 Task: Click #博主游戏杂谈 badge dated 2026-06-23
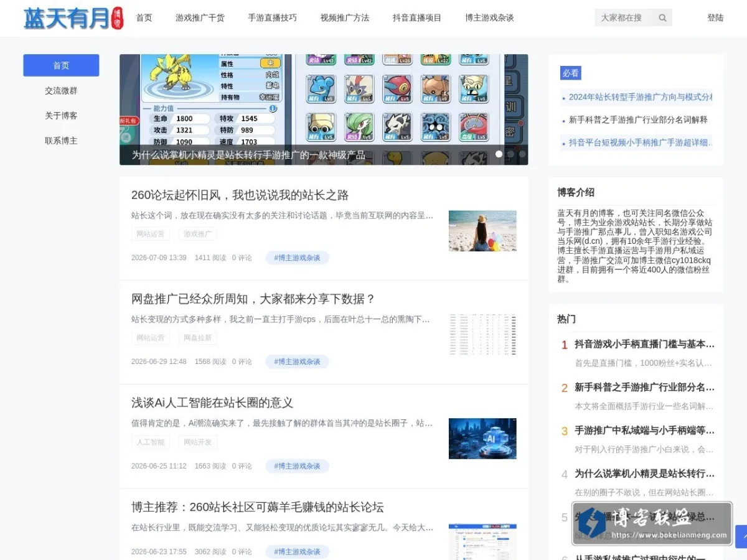coord(297,552)
